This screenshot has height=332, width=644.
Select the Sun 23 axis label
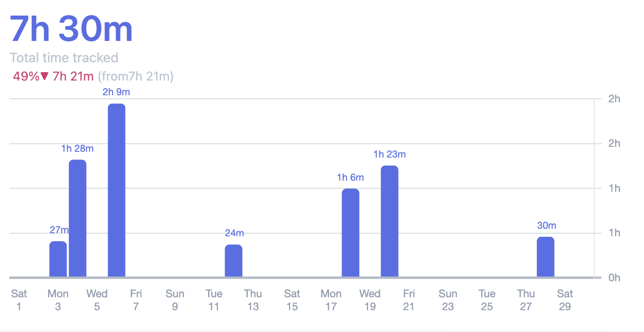[448, 300]
